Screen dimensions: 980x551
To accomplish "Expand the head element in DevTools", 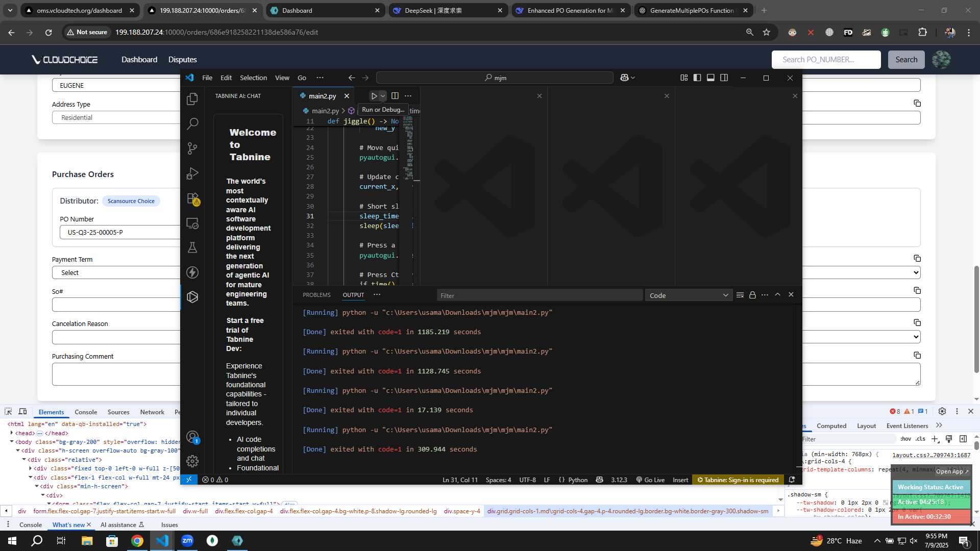I will [x=12, y=433].
